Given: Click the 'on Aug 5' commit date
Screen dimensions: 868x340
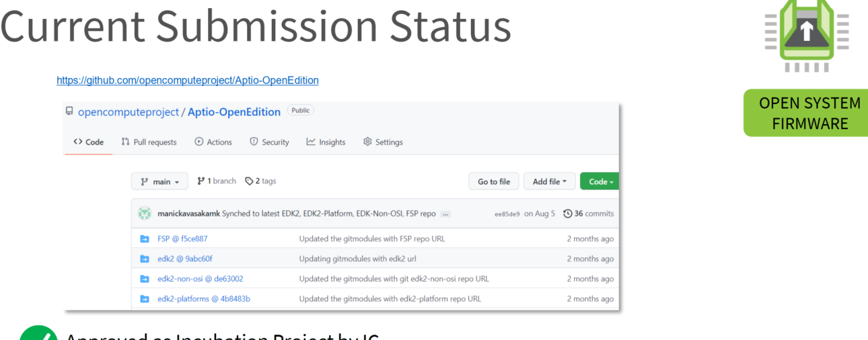Looking at the screenshot, I should coord(540,214).
